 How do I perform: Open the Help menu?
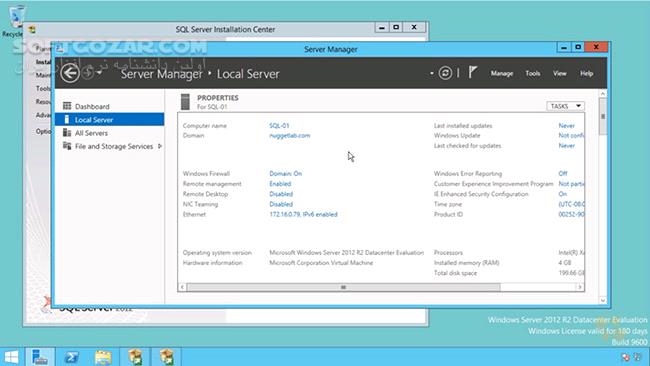586,73
